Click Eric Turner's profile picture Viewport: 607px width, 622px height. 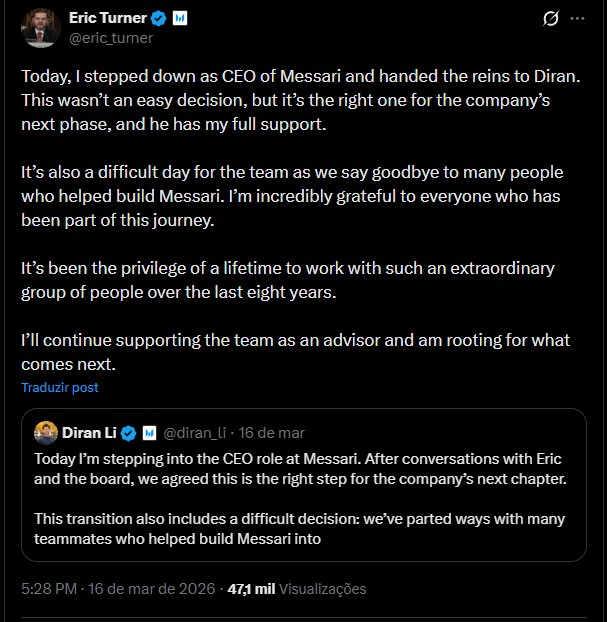click(x=41, y=28)
